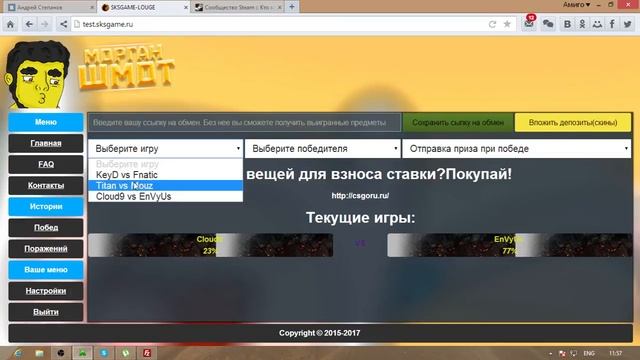Image resolution: width=640 pixels, height=360 pixels.
Task: Expand the Отправка приза при победе dropdown
Action: click(517, 149)
